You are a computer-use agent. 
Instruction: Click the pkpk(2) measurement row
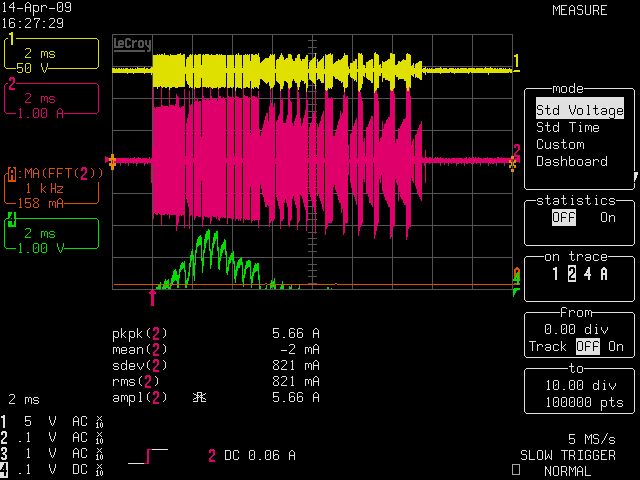[216, 333]
